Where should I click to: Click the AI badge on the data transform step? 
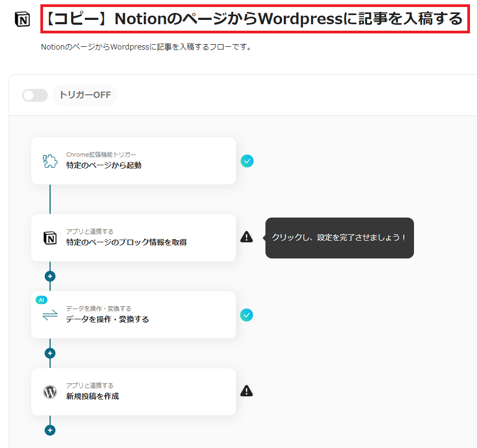pos(41,299)
